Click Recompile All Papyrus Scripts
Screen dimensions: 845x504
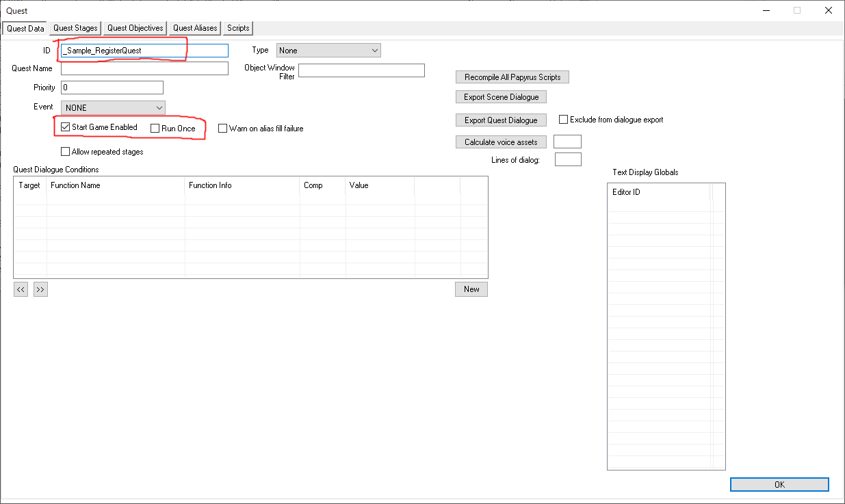click(512, 77)
